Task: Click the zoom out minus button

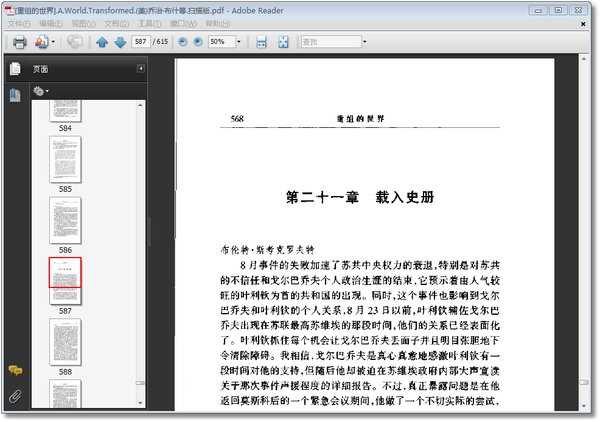Action: (x=183, y=41)
